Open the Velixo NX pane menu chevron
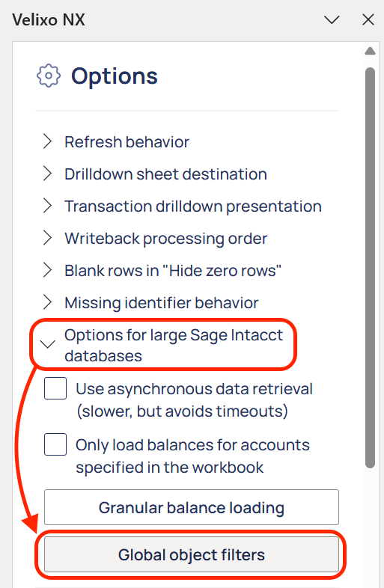Image resolution: width=384 pixels, height=588 pixels. 332,20
